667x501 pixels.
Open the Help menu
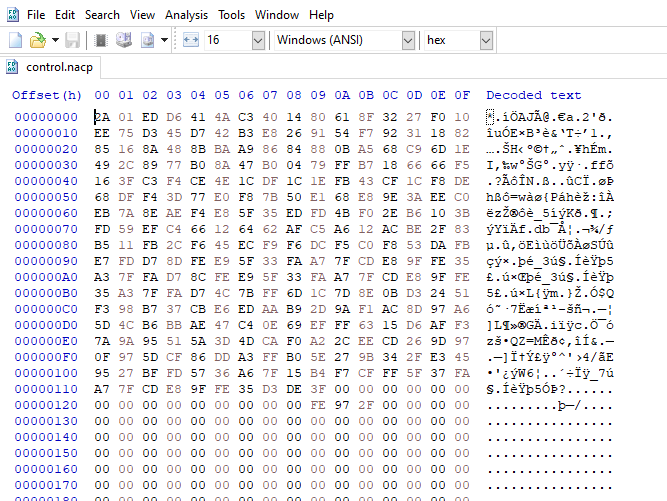[321, 15]
